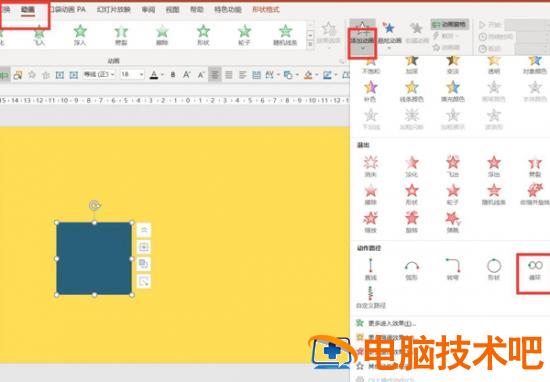Open the font color dropdown arrow
The image size is (550, 382).
pos(162,75)
